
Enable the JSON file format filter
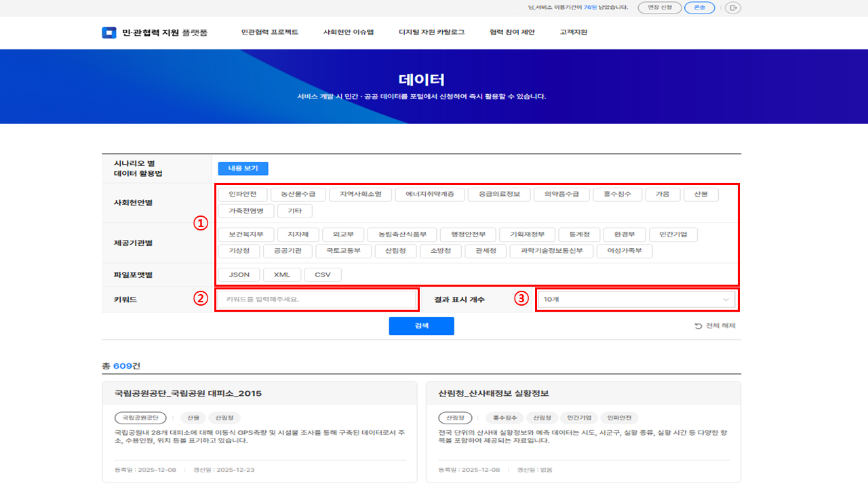point(239,274)
